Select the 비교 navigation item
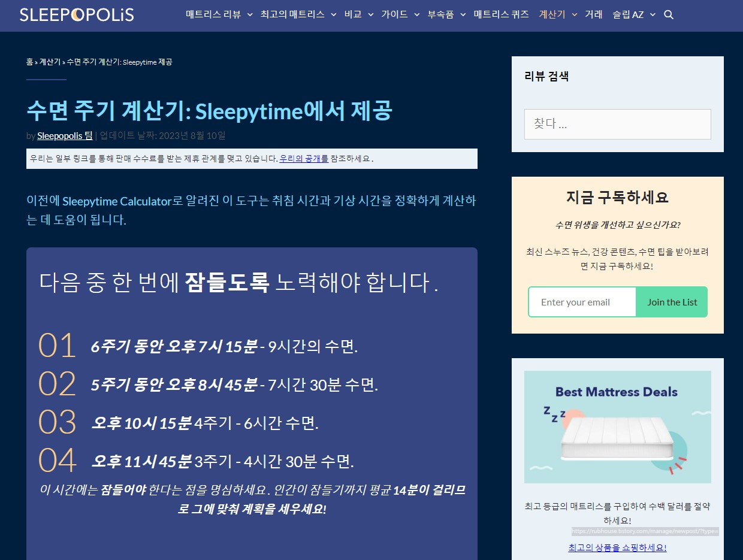The image size is (743, 560). tap(353, 15)
